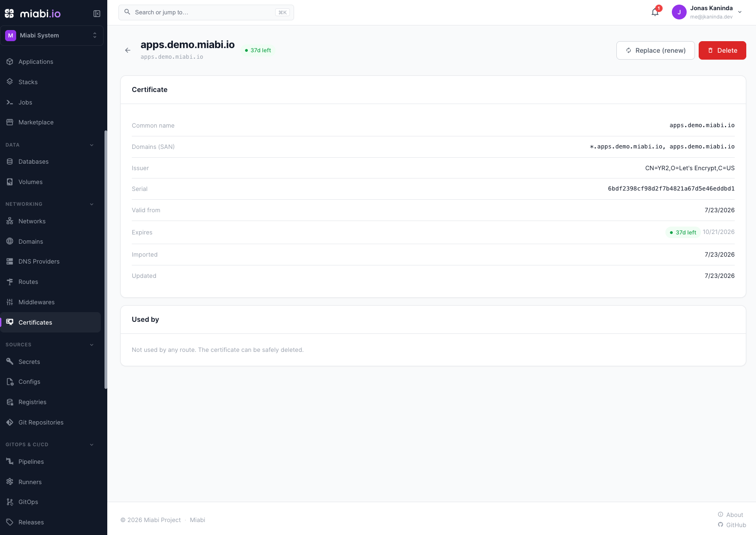Click the miabi.io logo
This screenshot has width=756, height=535.
click(x=33, y=13)
